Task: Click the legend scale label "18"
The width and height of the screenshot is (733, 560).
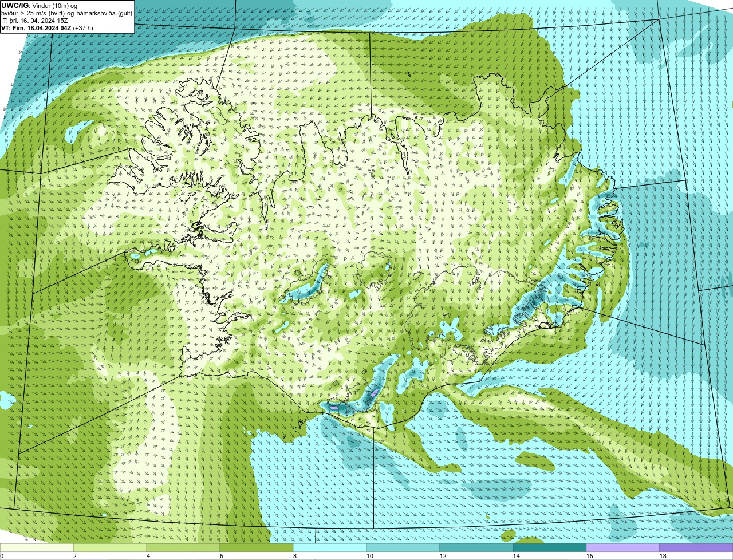Action: [x=663, y=556]
